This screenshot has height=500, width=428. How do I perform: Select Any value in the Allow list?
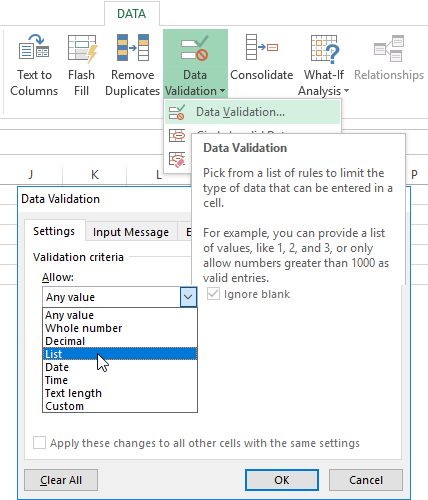120,315
